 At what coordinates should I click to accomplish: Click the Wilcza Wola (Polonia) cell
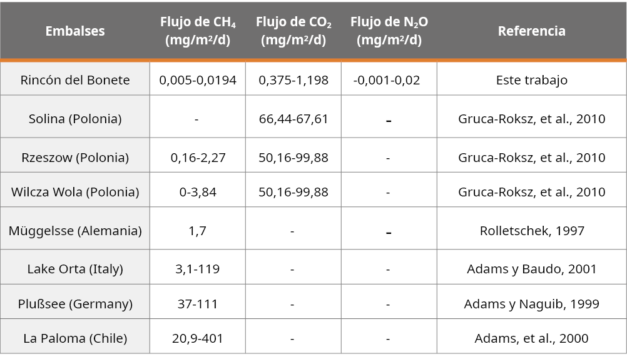pos(75,191)
